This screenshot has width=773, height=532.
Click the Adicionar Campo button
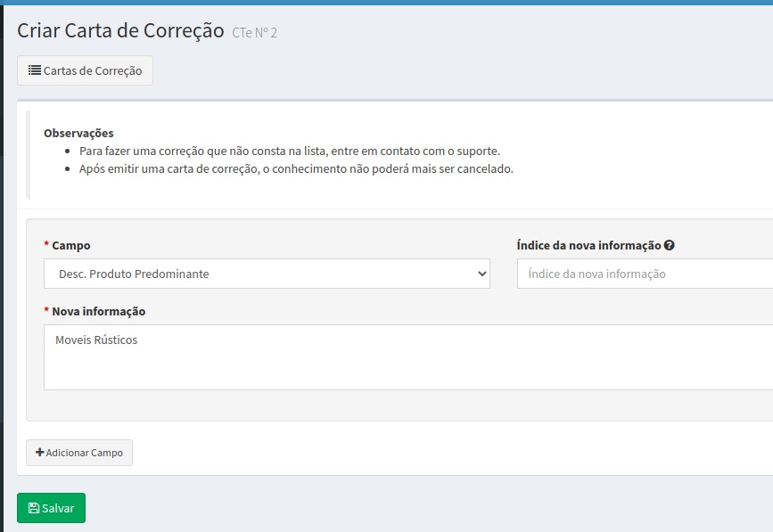pos(79,453)
